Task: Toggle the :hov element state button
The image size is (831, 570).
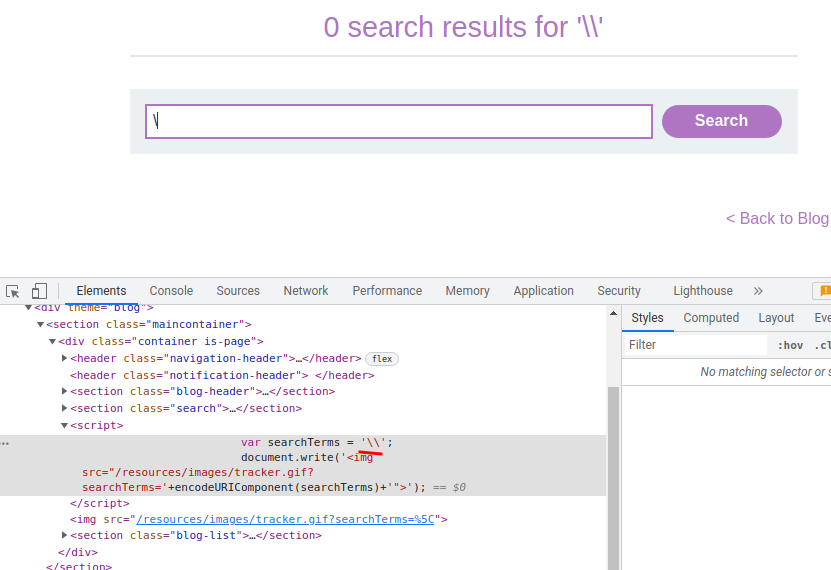Action: (x=790, y=345)
